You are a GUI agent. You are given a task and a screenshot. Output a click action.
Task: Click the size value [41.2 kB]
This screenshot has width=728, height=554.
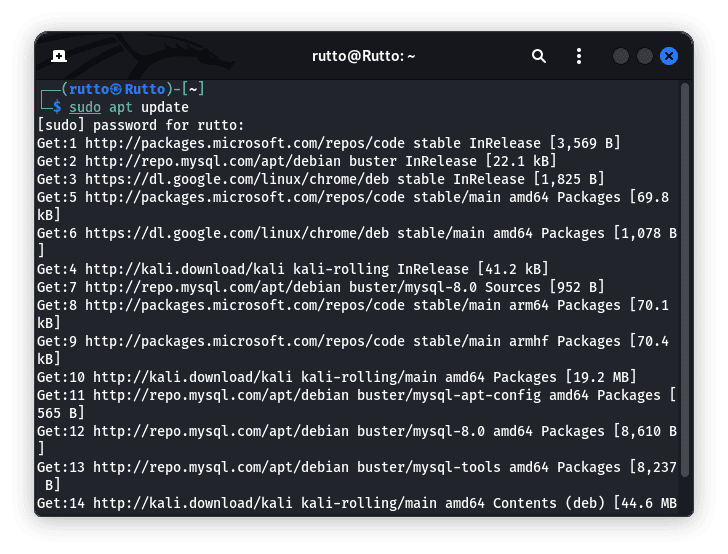513,269
